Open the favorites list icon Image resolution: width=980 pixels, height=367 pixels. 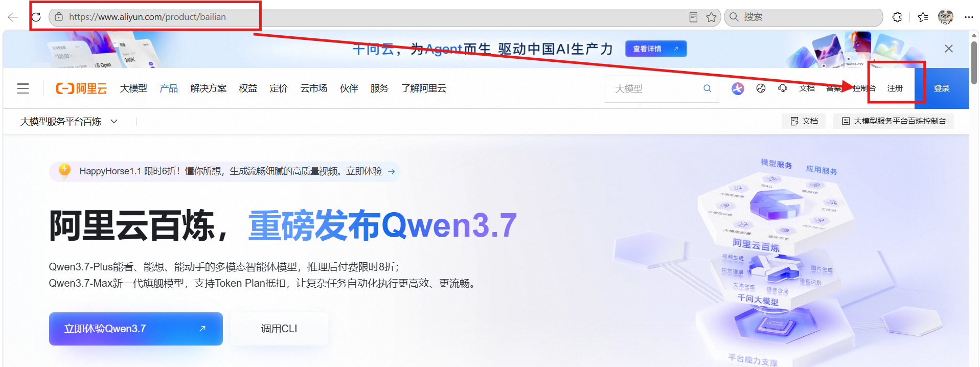923,17
